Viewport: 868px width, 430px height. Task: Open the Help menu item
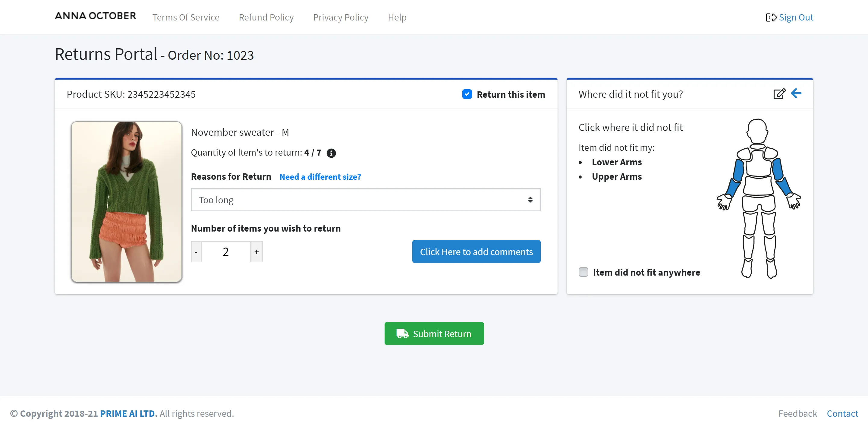[397, 17]
